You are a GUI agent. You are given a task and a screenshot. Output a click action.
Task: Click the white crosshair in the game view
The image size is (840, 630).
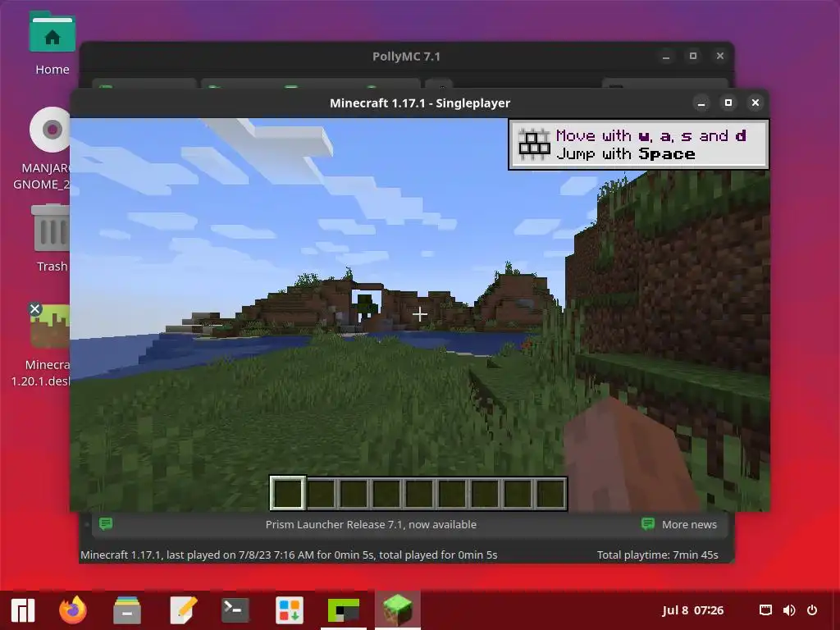tap(420, 314)
